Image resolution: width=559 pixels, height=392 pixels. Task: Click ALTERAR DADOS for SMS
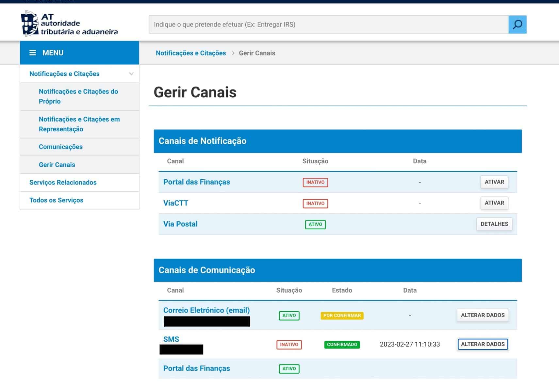coord(483,344)
